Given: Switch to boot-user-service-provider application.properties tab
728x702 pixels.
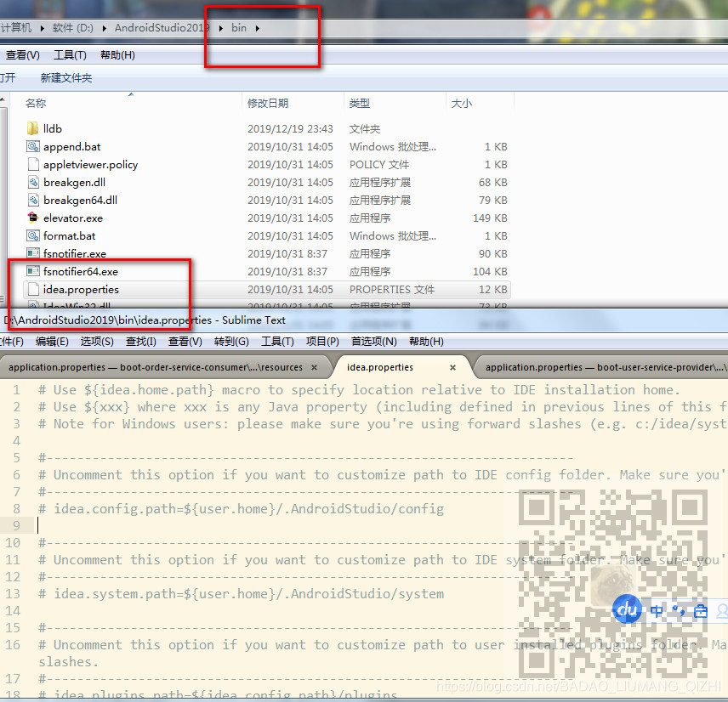Looking at the screenshot, I should 604,367.
